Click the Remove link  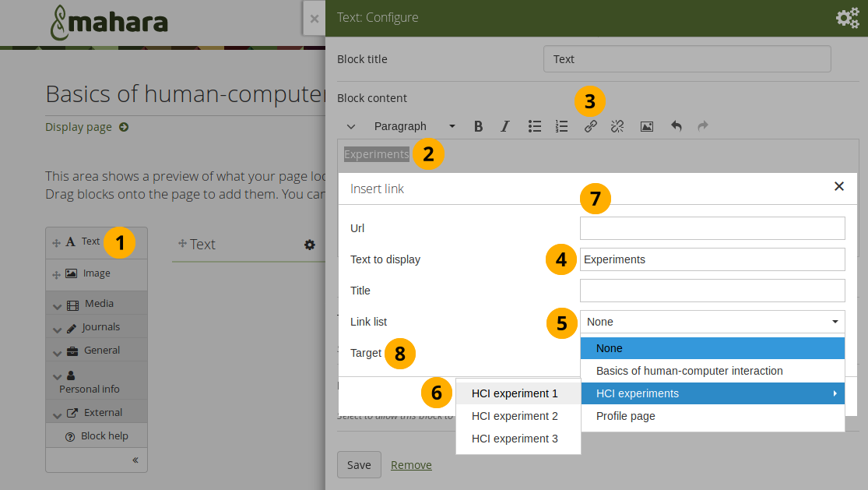click(411, 465)
